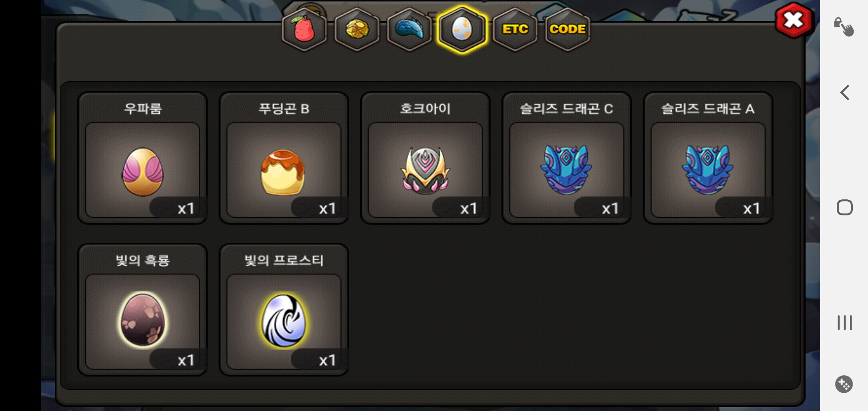Tap the Android back arrow
The height and width of the screenshot is (411, 868).
[x=844, y=92]
